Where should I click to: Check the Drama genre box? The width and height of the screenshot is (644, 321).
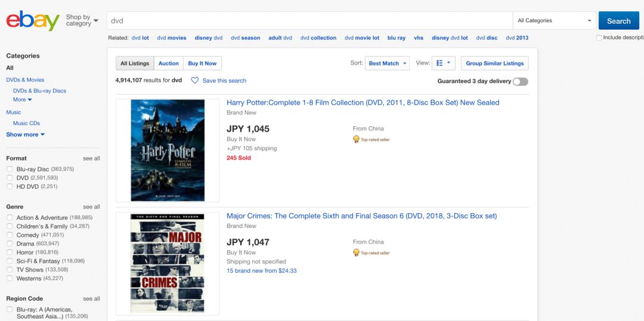pos(10,244)
